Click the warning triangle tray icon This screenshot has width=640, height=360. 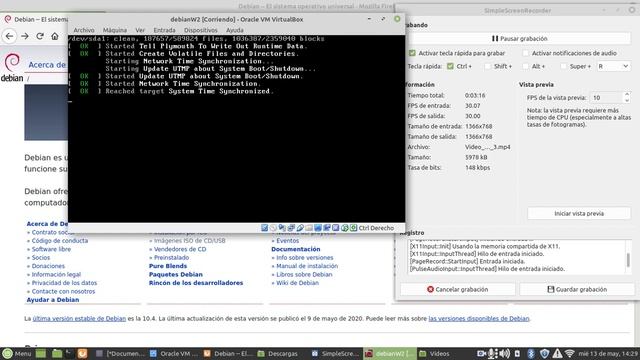click(x=557, y=353)
